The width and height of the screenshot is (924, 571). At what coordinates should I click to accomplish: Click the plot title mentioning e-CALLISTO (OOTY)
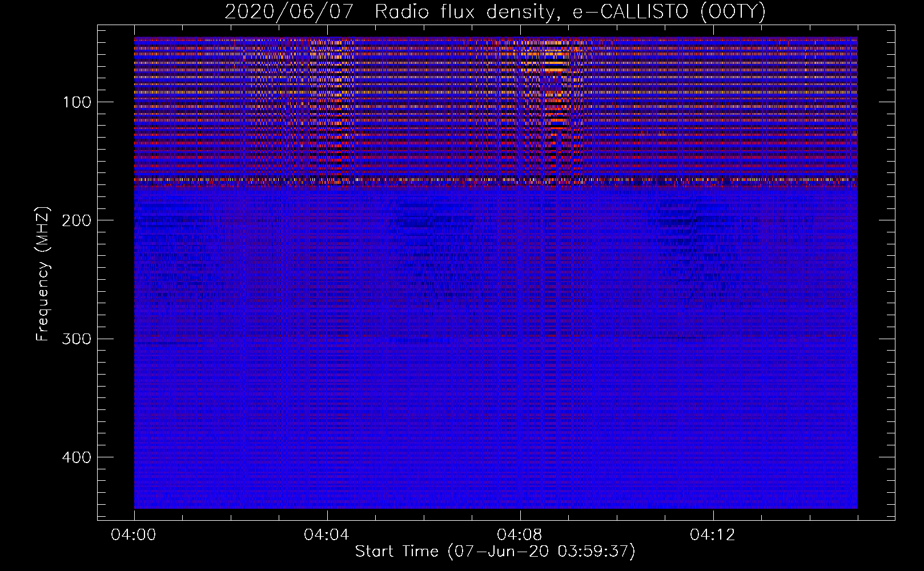(495, 12)
